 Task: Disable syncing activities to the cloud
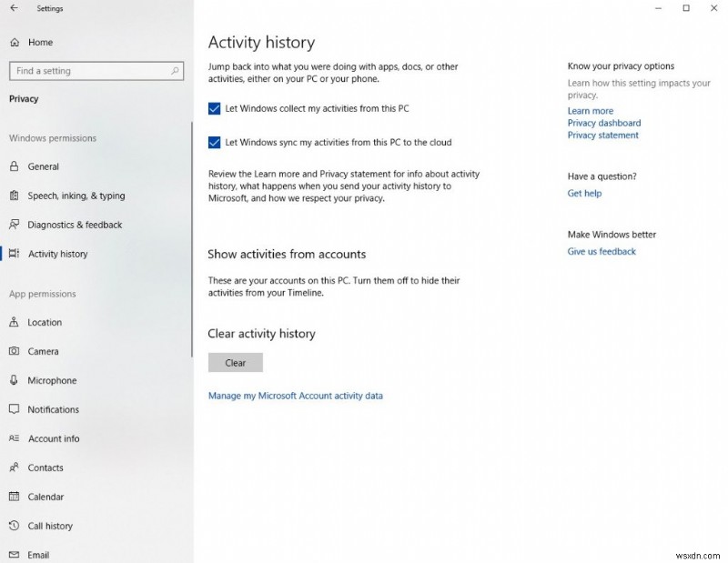(x=214, y=142)
